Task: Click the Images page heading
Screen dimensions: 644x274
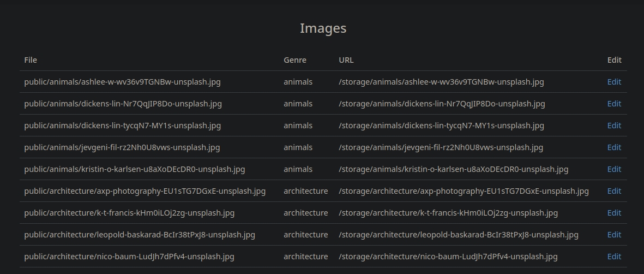Action: pos(323,28)
